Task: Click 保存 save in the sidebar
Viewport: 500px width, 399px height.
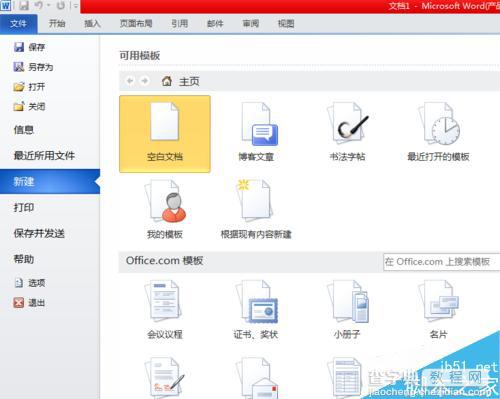Action: pyautogui.click(x=29, y=47)
